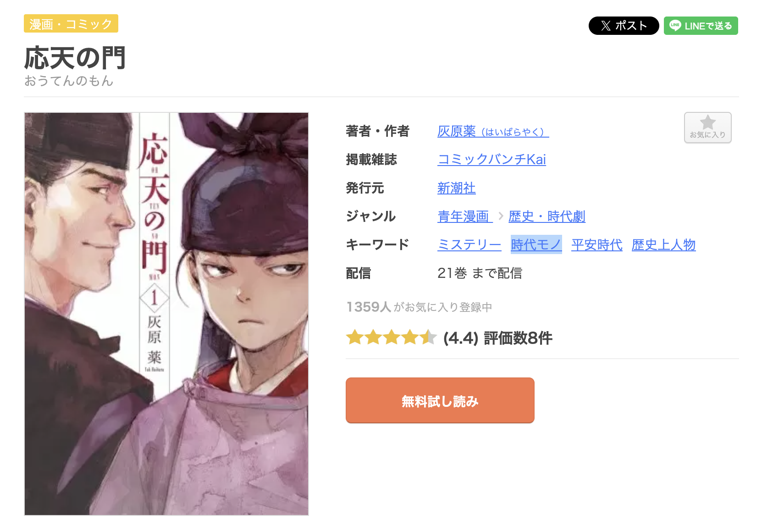Open the コミックバンチKai magazine link
The height and width of the screenshot is (532, 773).
click(491, 160)
